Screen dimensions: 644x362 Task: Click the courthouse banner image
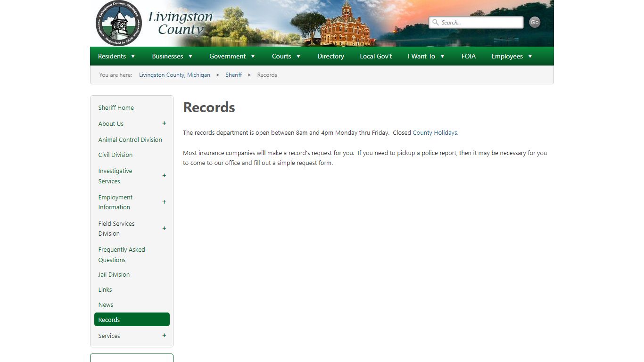coord(347,24)
